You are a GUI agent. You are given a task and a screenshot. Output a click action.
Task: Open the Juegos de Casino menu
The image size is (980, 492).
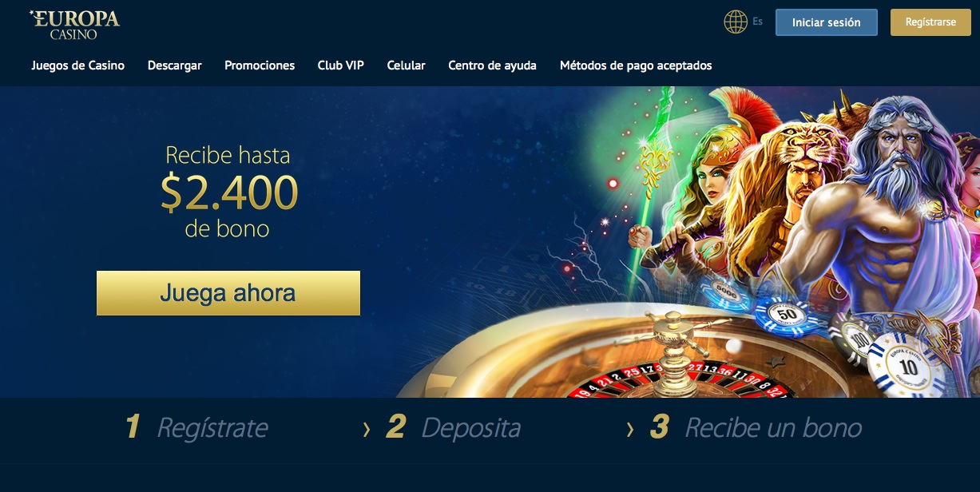pos(78,65)
